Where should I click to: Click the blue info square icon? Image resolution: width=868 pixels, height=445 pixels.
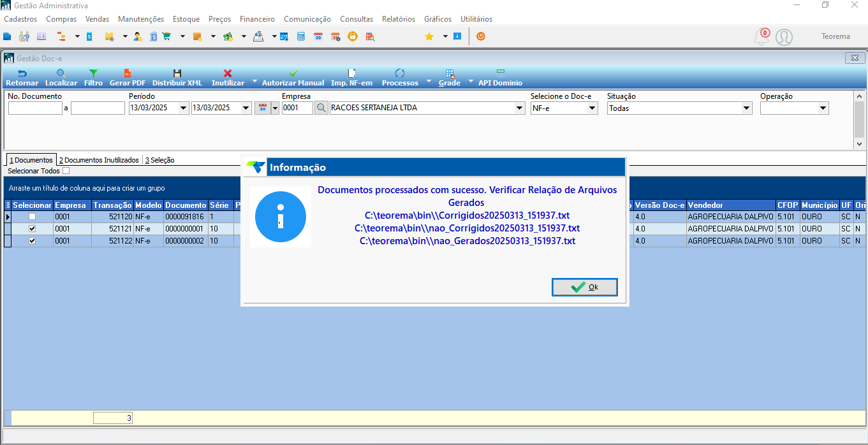[x=457, y=36]
